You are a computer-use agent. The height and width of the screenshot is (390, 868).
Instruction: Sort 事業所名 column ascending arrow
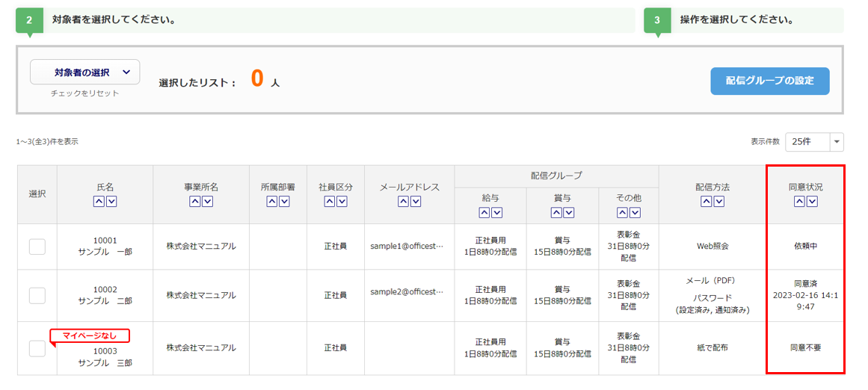195,202
